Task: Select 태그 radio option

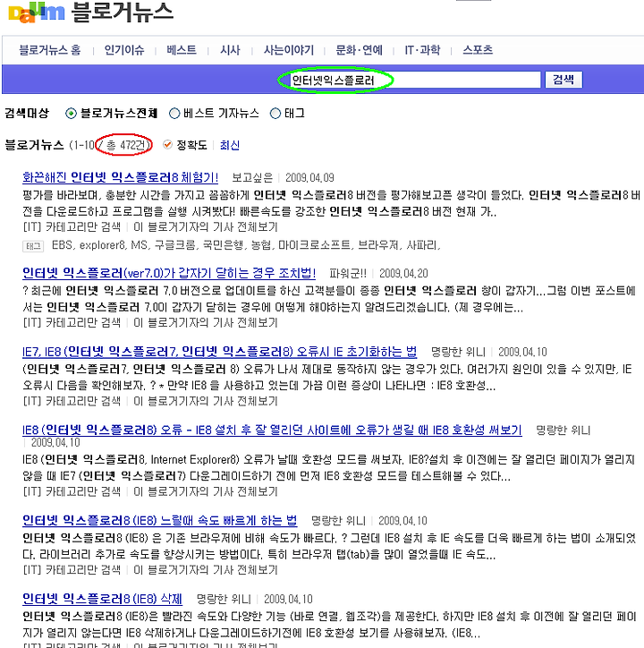Action: 275,114
